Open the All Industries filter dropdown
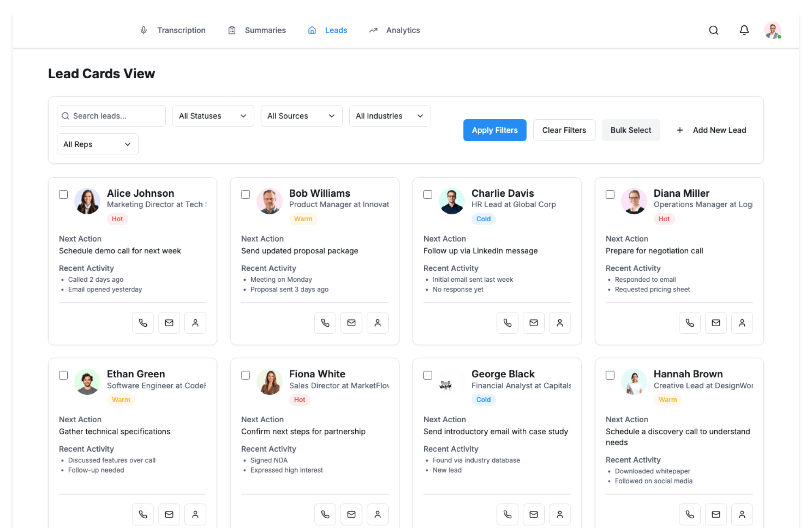This screenshot has width=812, height=528. tap(390, 116)
